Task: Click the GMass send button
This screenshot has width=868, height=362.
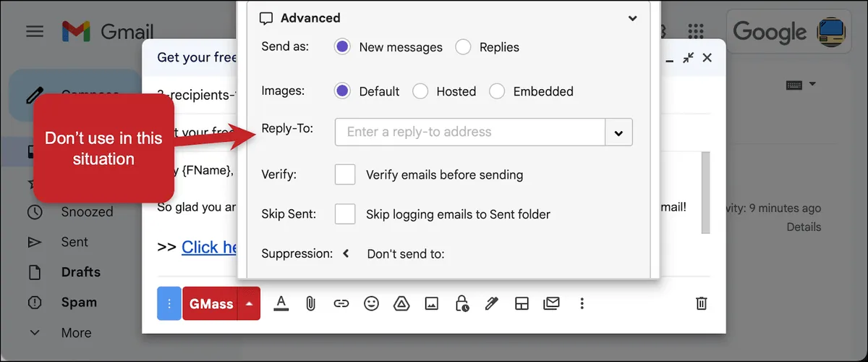Action: click(x=211, y=304)
